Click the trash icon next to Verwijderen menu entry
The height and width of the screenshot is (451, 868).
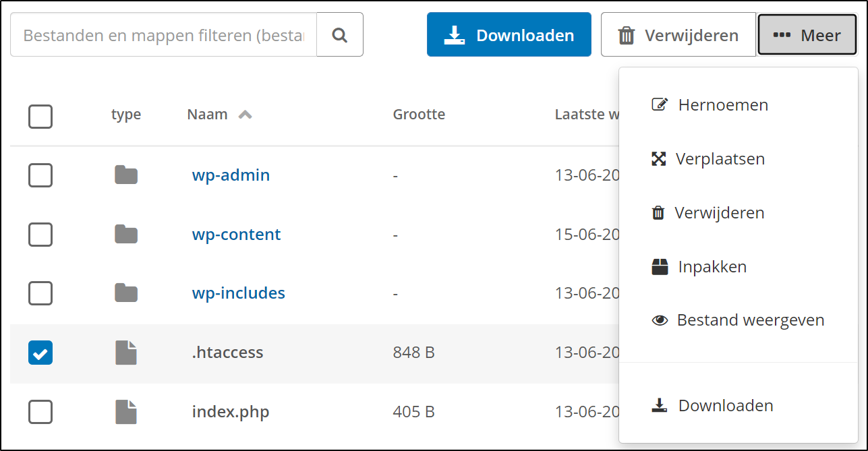[657, 212]
